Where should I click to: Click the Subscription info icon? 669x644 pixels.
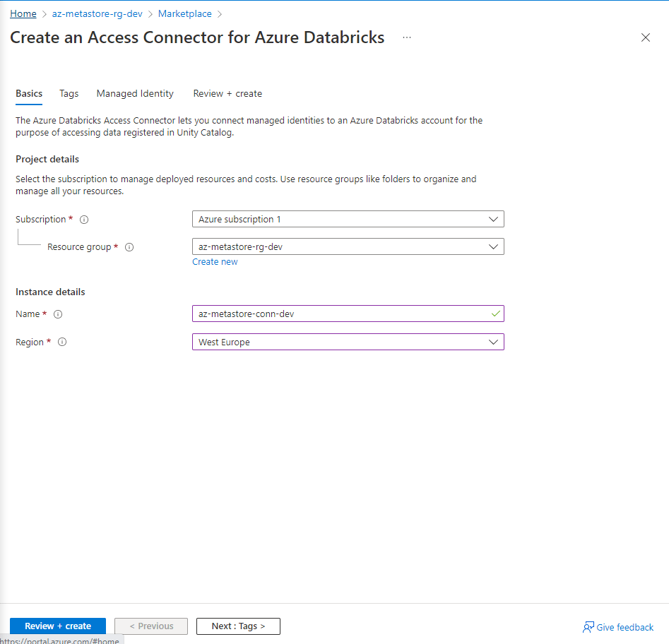(x=83, y=219)
